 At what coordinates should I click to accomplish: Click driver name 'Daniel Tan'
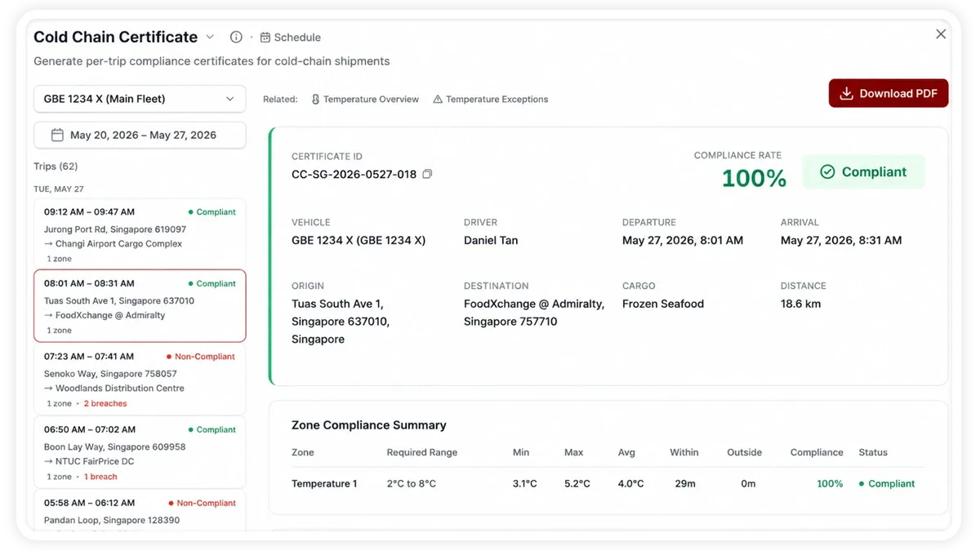(x=491, y=240)
